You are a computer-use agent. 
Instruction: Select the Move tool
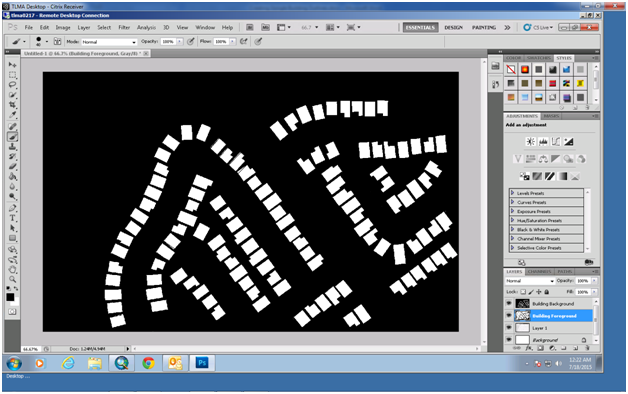[x=13, y=65]
